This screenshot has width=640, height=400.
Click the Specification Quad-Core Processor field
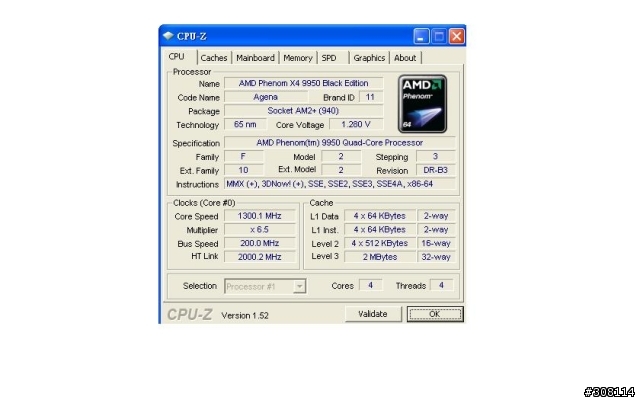tap(340, 143)
